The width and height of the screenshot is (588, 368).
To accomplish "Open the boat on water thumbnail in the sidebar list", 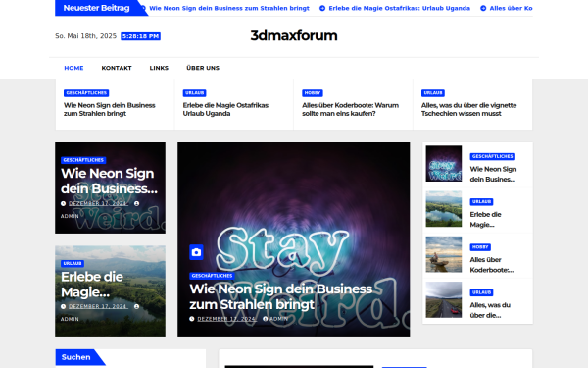I will click(x=444, y=254).
